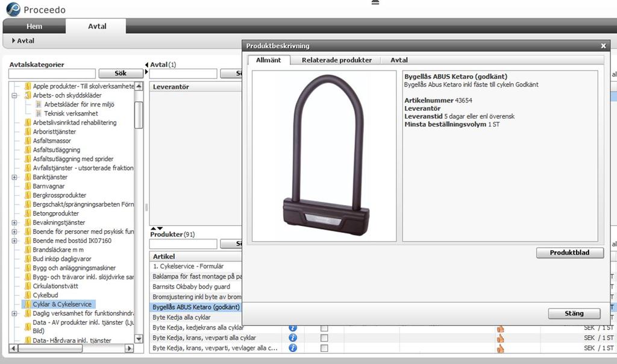This screenshot has width=617, height=364.
Task: Open the Relaterade produkter tab
Action: coord(337,60)
